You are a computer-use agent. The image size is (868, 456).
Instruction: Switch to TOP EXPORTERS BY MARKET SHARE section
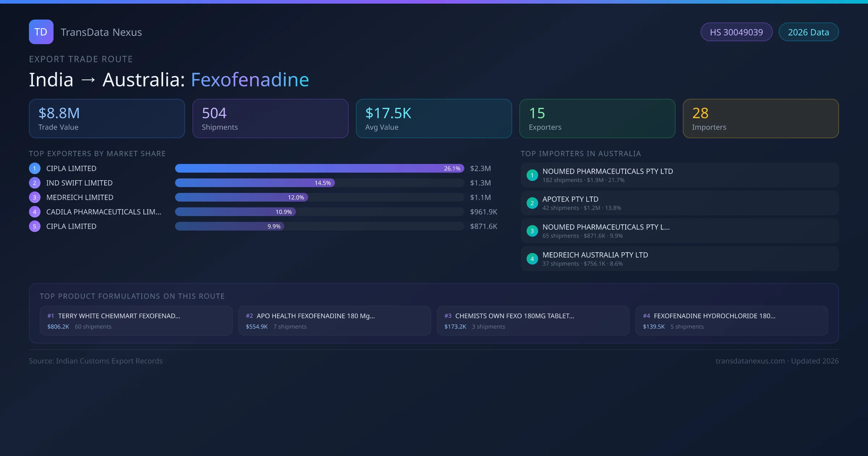pos(97,153)
